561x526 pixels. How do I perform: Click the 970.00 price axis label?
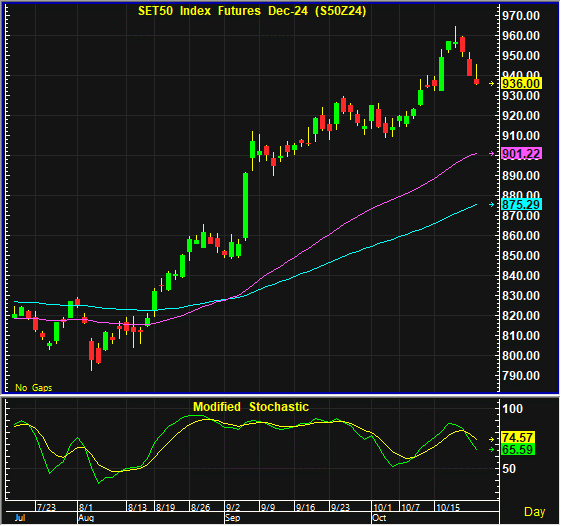click(521, 16)
